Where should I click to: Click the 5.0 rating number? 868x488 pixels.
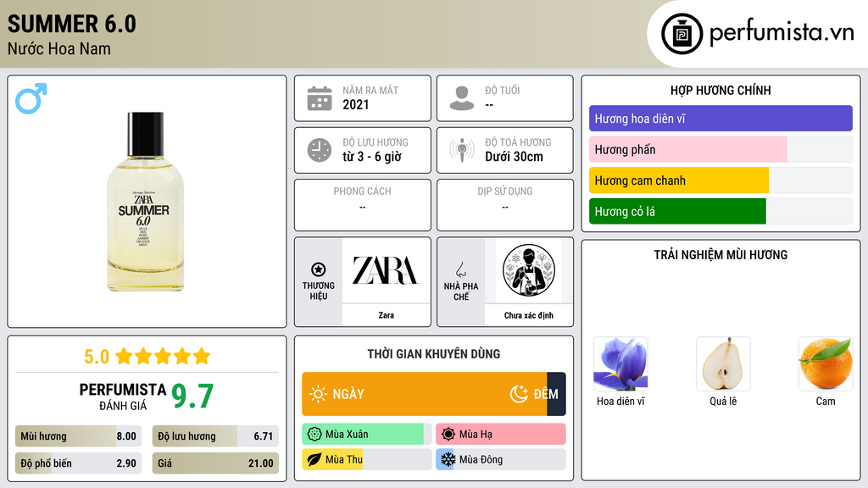(x=97, y=357)
